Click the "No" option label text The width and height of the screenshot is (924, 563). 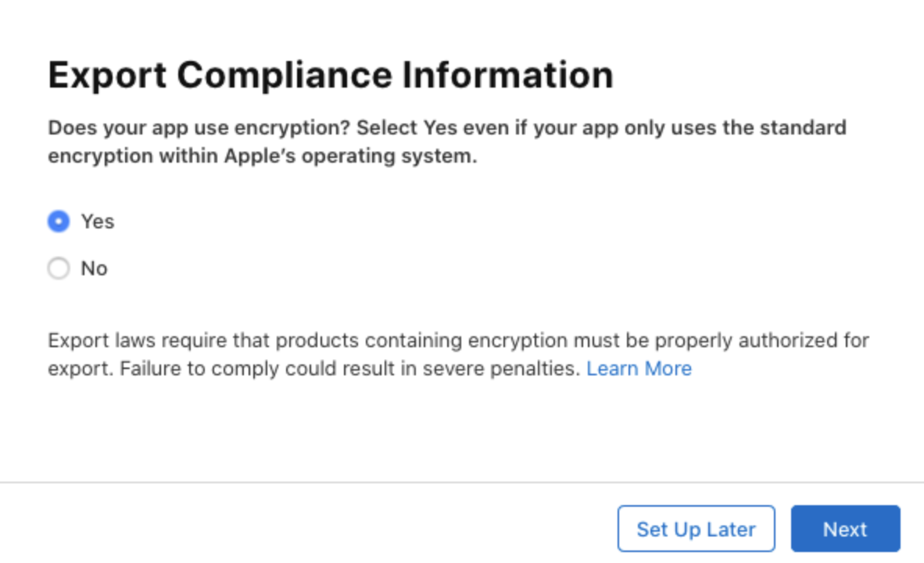click(x=94, y=269)
